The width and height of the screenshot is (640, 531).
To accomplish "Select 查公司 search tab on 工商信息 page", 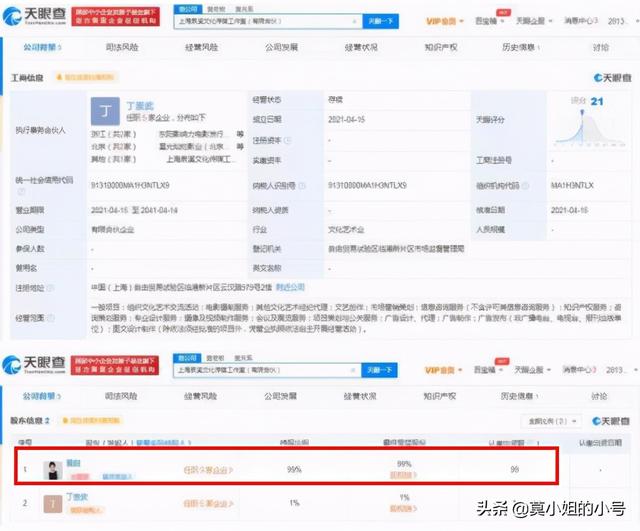I will [188, 9].
